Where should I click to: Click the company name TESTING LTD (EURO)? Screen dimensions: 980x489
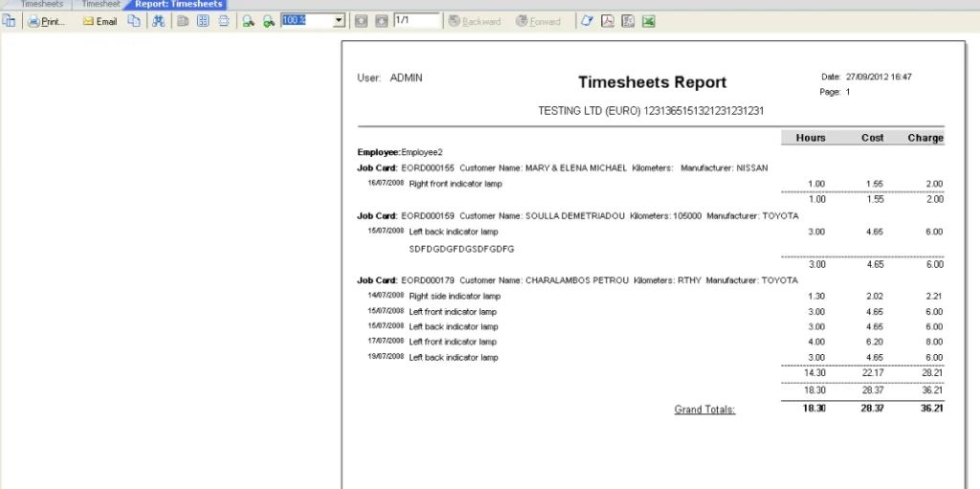589,111
